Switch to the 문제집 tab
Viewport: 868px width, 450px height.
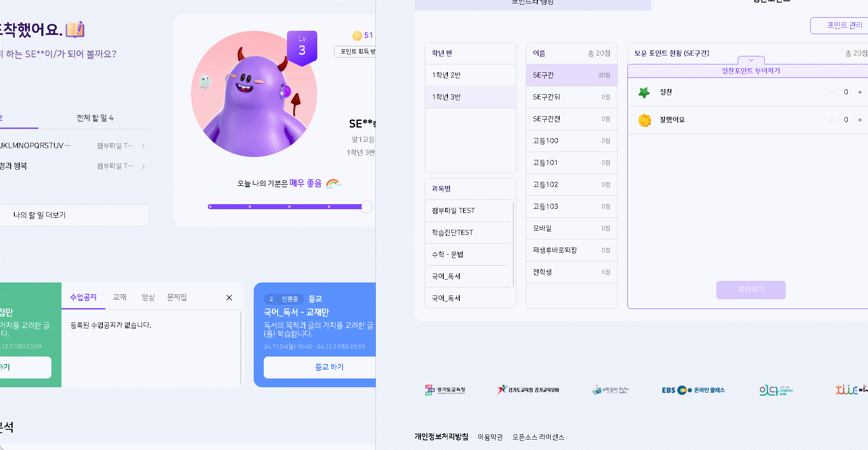177,297
